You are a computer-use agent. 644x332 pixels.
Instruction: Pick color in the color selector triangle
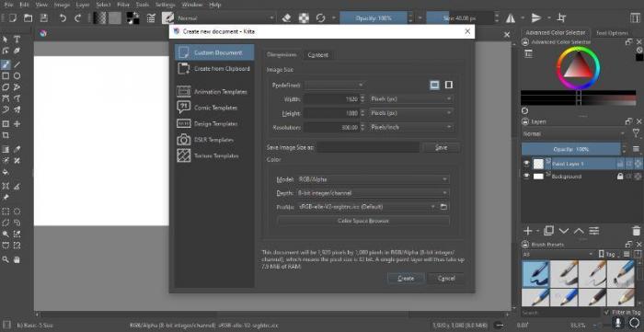pyautogui.click(x=578, y=67)
